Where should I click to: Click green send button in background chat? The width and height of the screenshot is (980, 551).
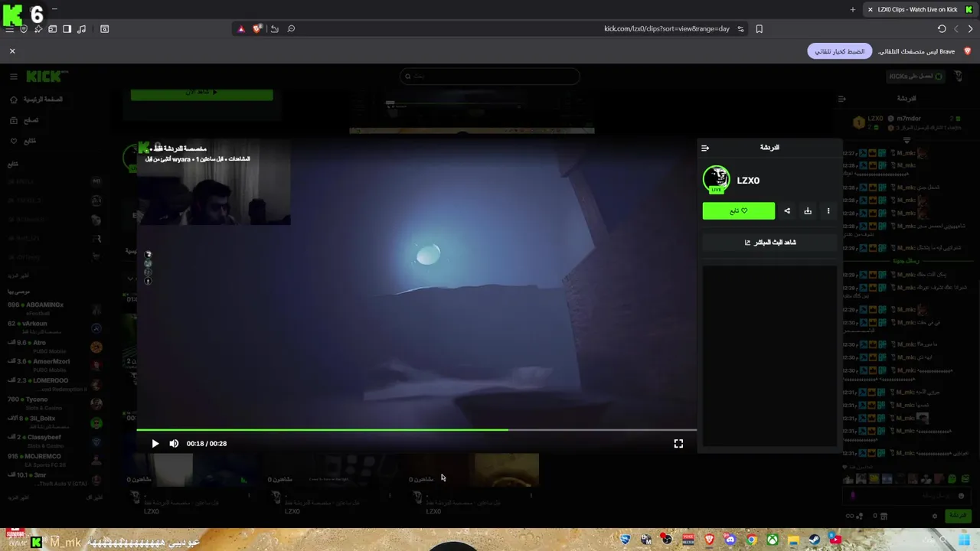958,516
